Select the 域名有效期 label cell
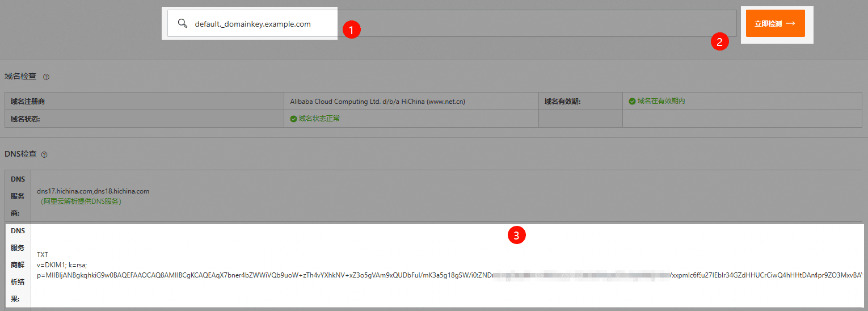Screen dimensions: 868x311 point(562,102)
